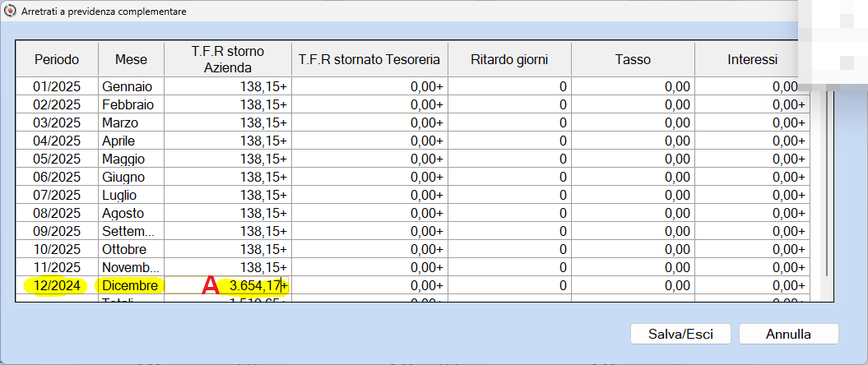The image size is (868, 365).
Task: Click Luglio's T.F.R stornato Tesoreria 0,00+ cell
Action: coord(369,195)
